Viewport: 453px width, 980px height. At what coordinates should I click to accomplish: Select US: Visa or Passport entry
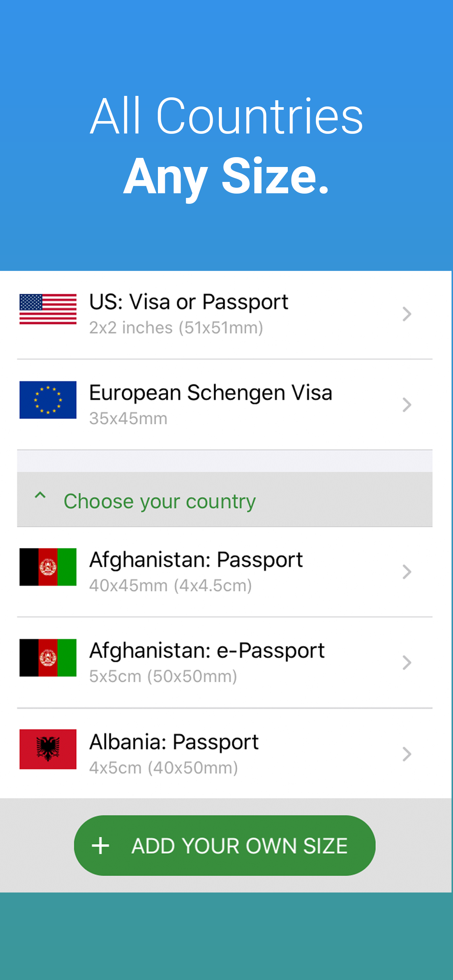(189, 302)
